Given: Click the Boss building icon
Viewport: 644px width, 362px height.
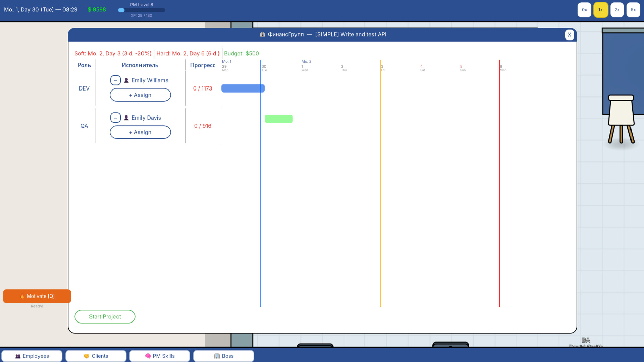Looking at the screenshot, I should click(x=217, y=356).
